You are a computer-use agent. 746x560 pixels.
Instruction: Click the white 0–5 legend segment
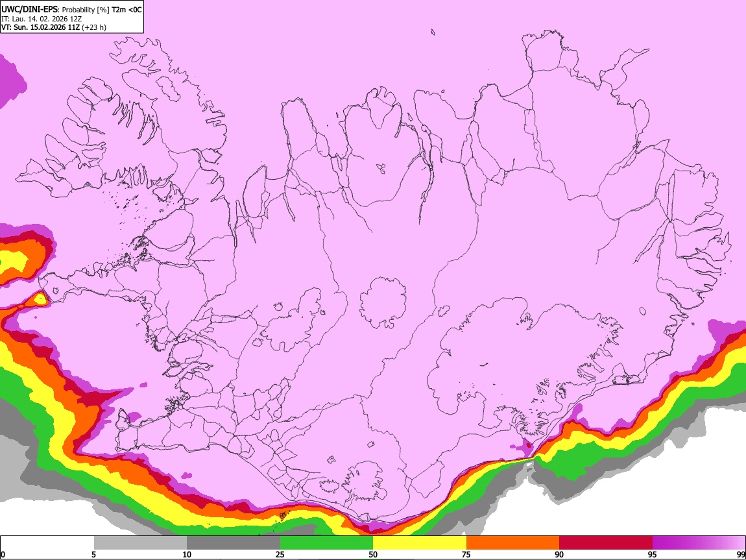[x=47, y=542]
